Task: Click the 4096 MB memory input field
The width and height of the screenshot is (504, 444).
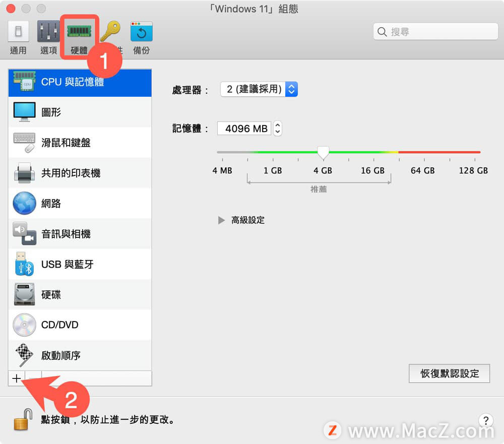Action: (244, 129)
